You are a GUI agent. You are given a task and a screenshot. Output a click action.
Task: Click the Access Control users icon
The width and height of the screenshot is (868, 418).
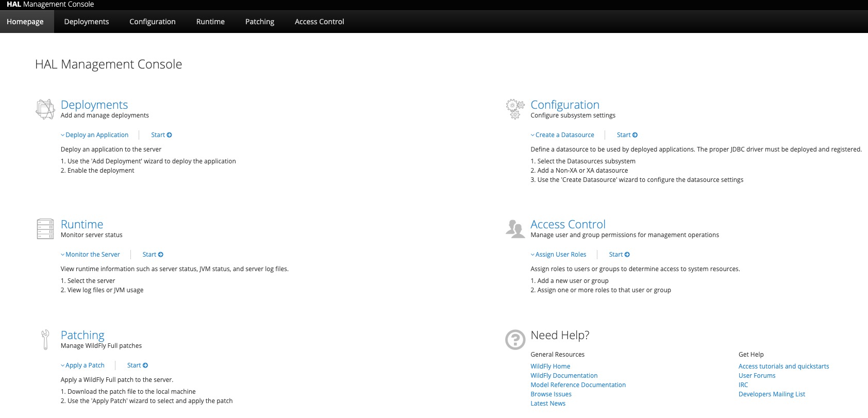pos(515,228)
